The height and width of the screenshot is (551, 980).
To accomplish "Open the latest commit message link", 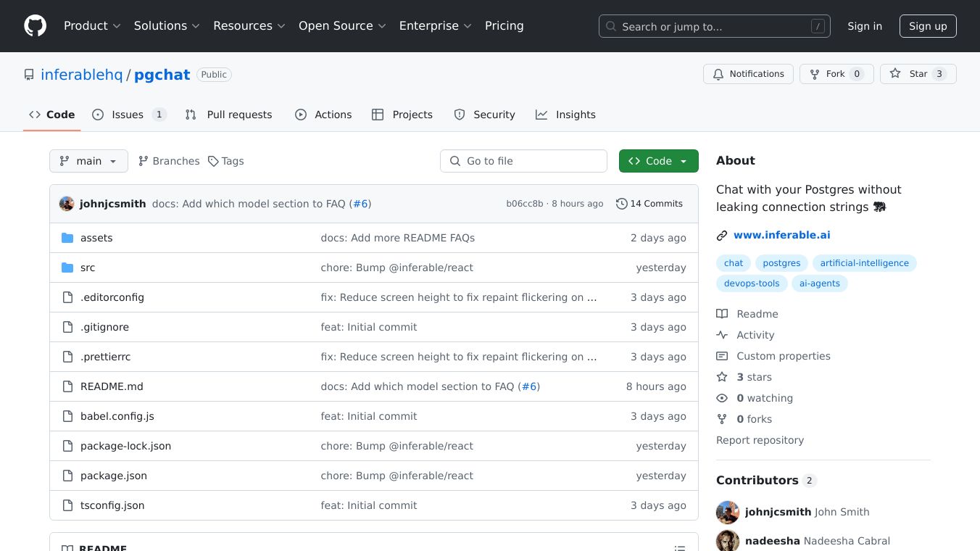I will click(249, 204).
